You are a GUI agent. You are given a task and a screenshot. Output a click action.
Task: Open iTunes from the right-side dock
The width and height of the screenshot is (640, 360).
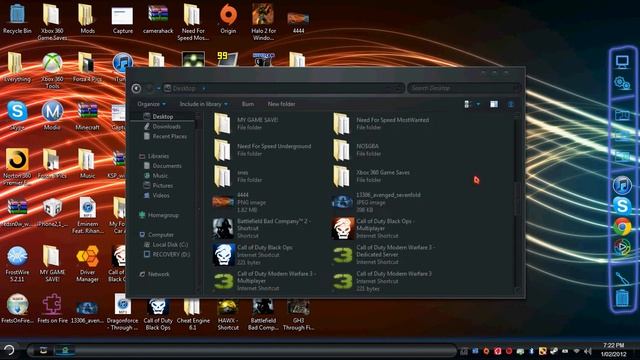(622, 185)
